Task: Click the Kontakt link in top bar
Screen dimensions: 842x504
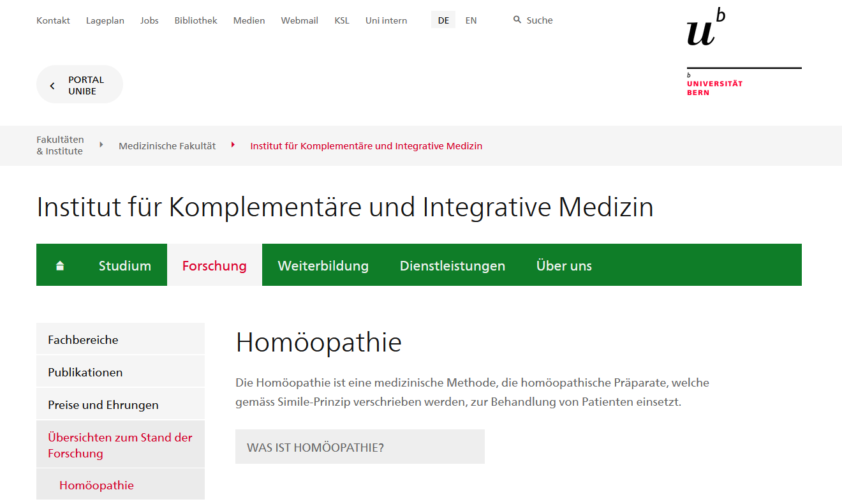Action: (53, 20)
